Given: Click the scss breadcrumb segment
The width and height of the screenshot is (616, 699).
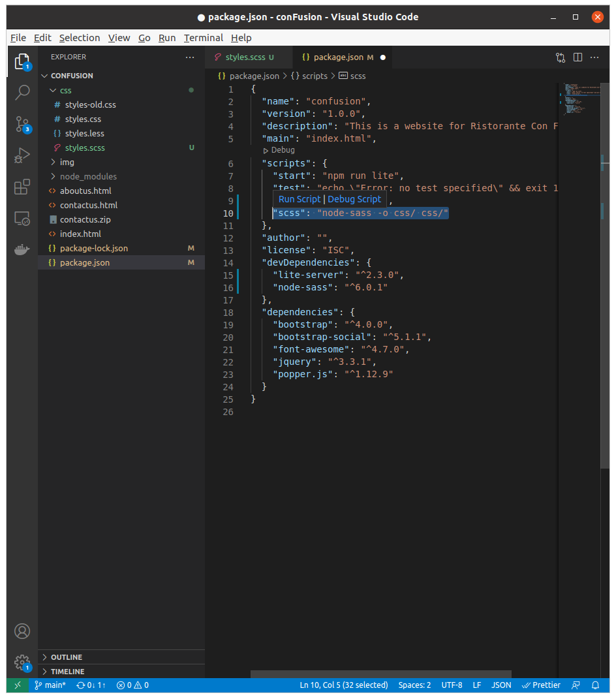Looking at the screenshot, I should [352, 76].
